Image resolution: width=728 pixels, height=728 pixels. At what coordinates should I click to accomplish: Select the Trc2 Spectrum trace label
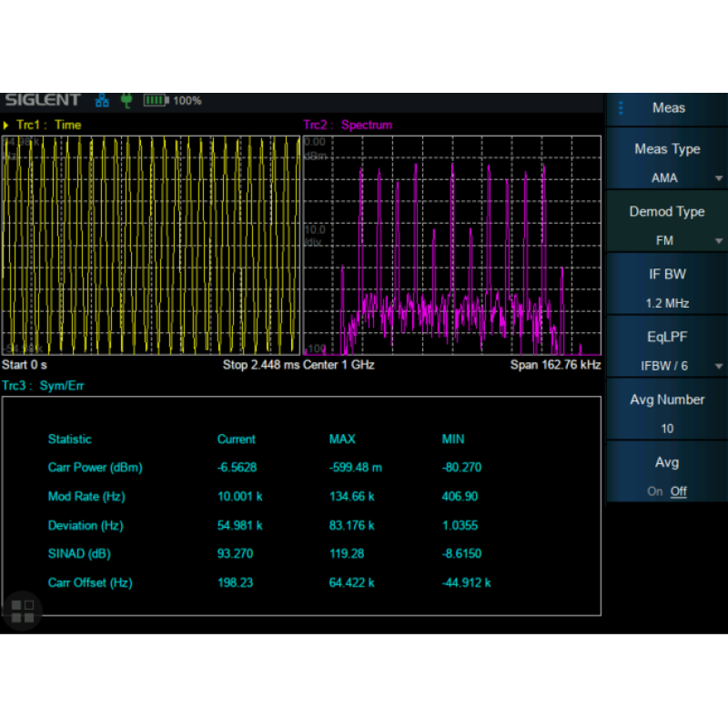(347, 125)
